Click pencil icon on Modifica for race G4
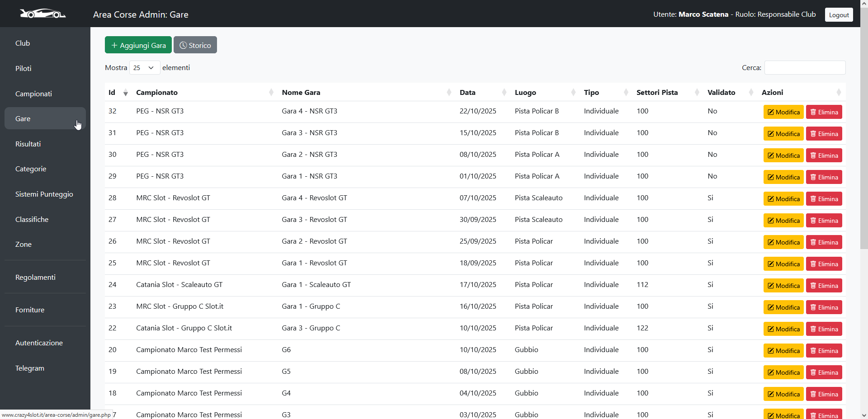 coord(771,394)
